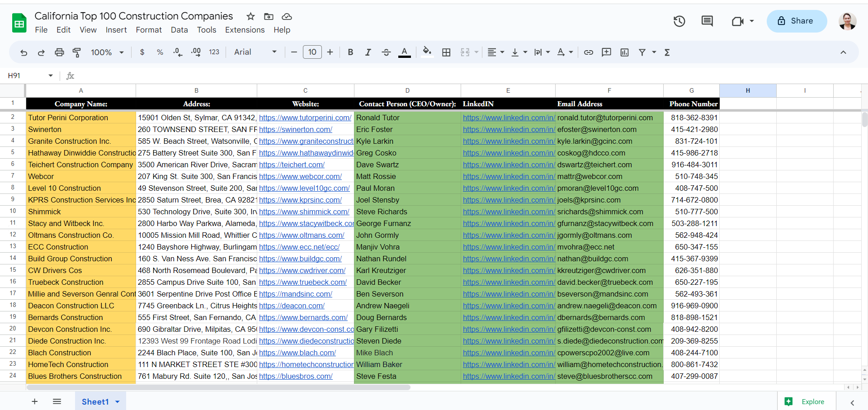Increase decimal places
This screenshot has height=410, width=868.
(x=196, y=52)
